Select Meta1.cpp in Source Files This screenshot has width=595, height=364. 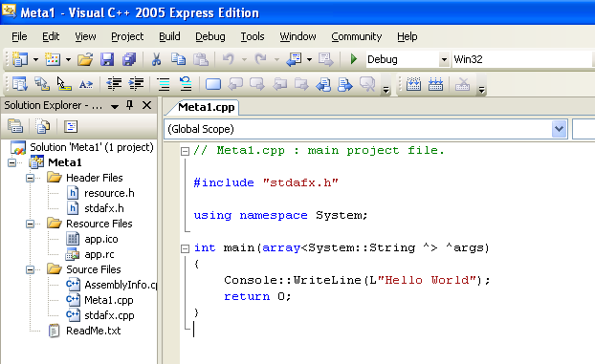pos(108,300)
